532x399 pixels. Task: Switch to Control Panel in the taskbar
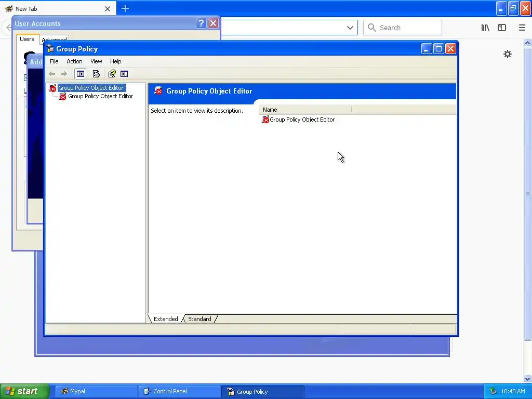180,391
